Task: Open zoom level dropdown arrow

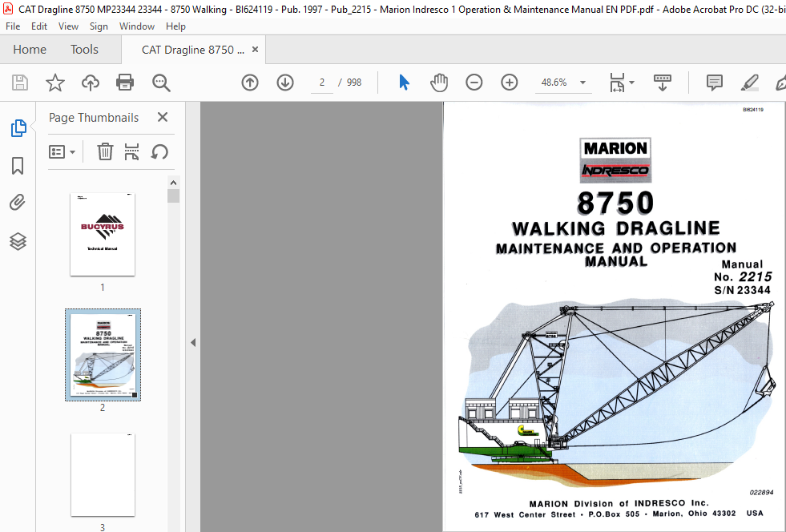Action: 582,83
